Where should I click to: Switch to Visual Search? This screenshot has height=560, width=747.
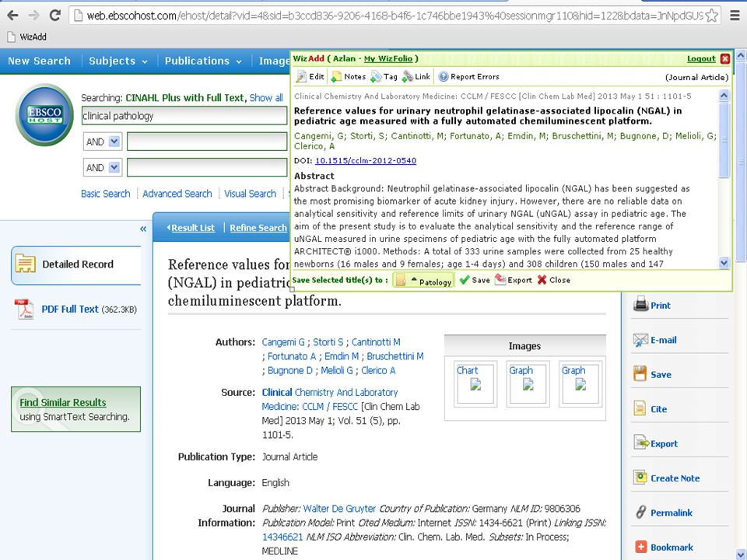pos(250,194)
